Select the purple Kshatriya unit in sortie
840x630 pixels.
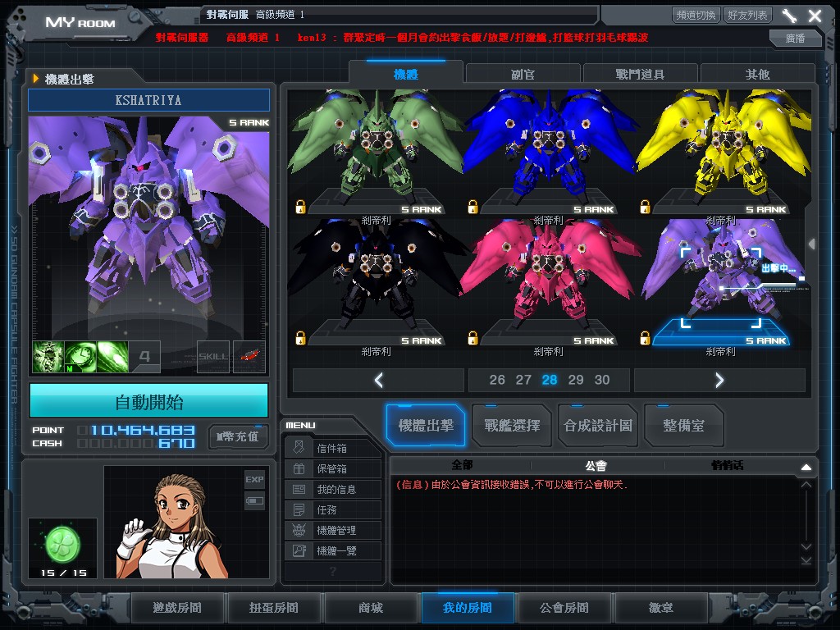point(721,283)
